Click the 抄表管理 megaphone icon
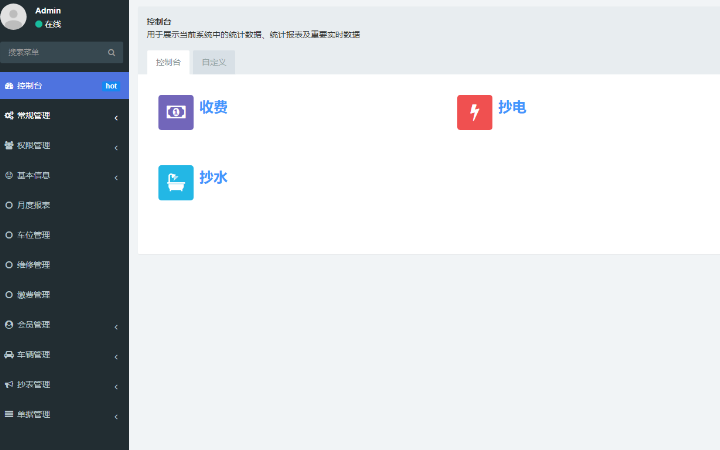The width and height of the screenshot is (720, 450). 9,385
